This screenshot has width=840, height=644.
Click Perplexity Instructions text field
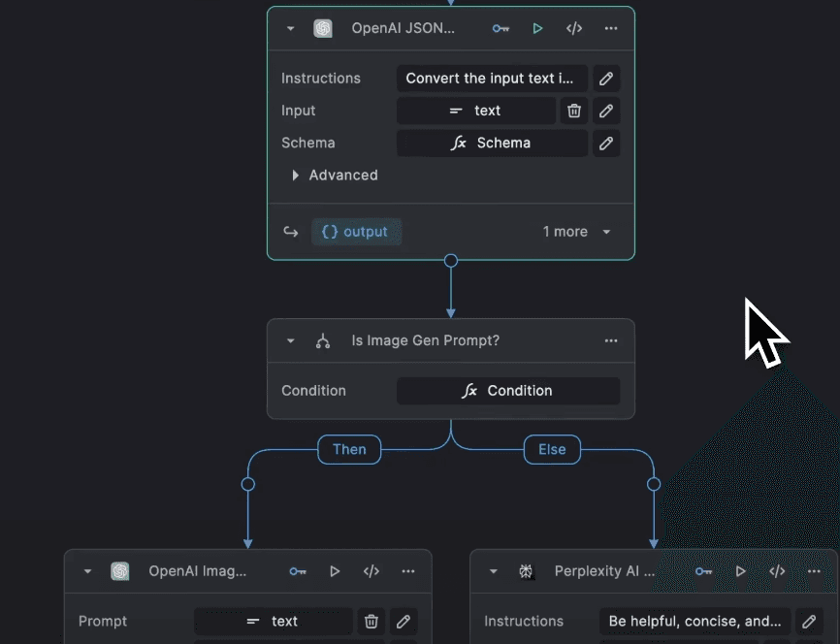click(695, 621)
